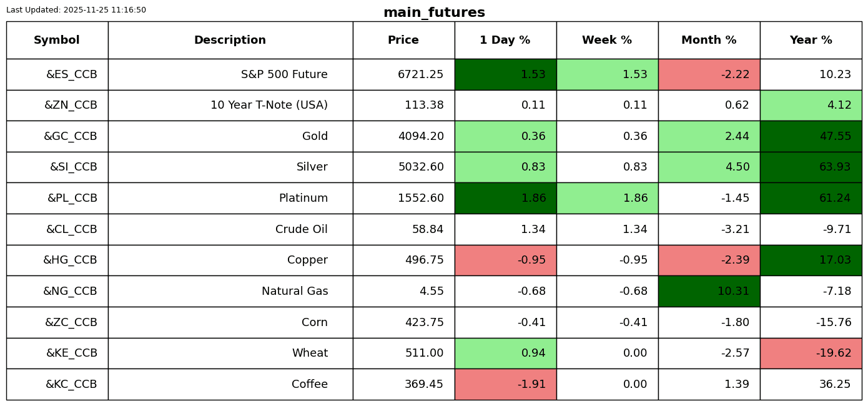The image size is (868, 406).
Task: Select the Price column header
Action: point(403,41)
